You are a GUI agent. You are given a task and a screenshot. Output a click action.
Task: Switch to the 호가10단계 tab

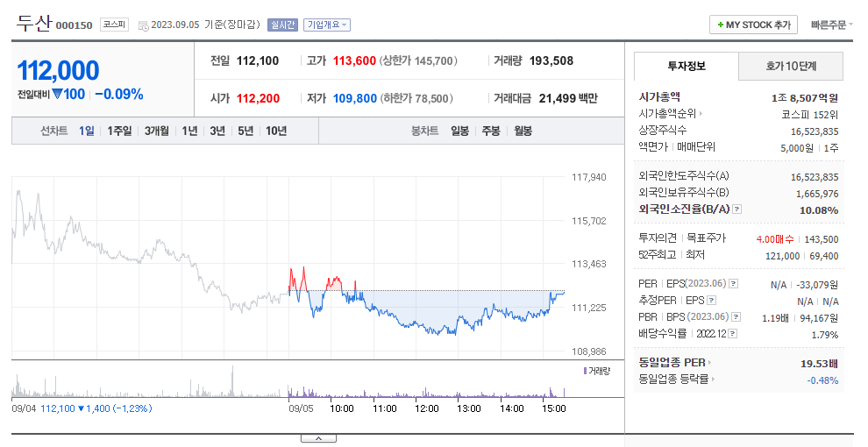click(x=791, y=67)
